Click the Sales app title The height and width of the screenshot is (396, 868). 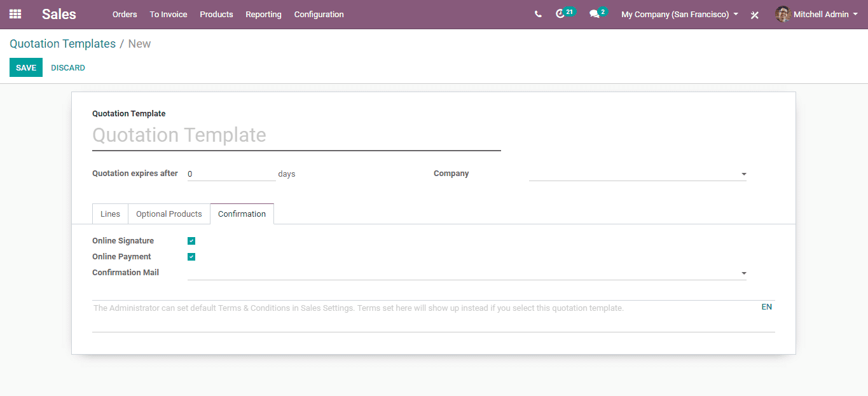pos(59,14)
